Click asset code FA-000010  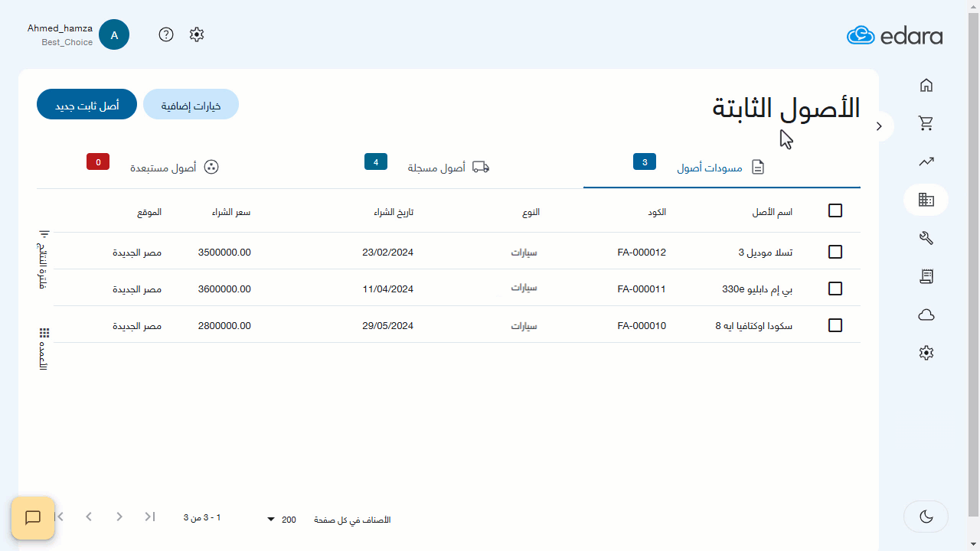(642, 326)
